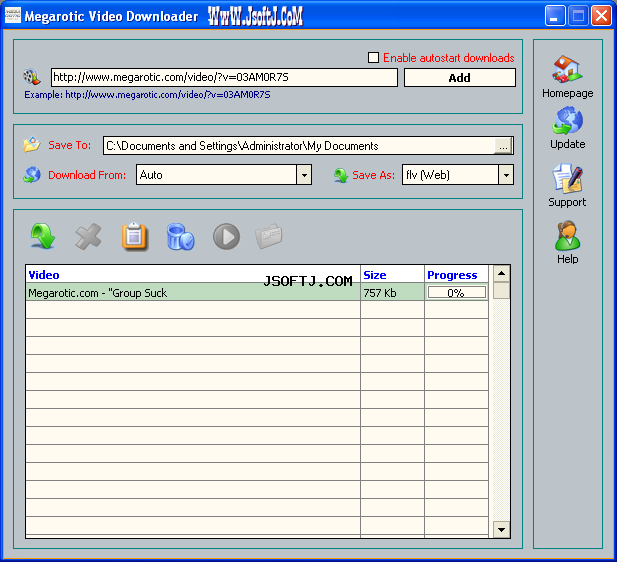Viewport: 617px width, 562px height.
Task: Click the Video column header
Action: tap(193, 274)
